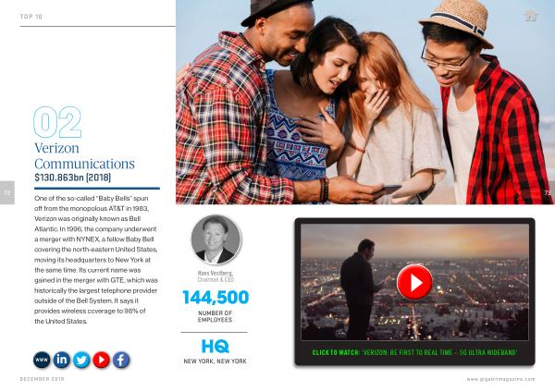Image resolution: width=555 pixels, height=392 pixels.
Task: Click the 'Number of Employees' label
Action: (215, 316)
